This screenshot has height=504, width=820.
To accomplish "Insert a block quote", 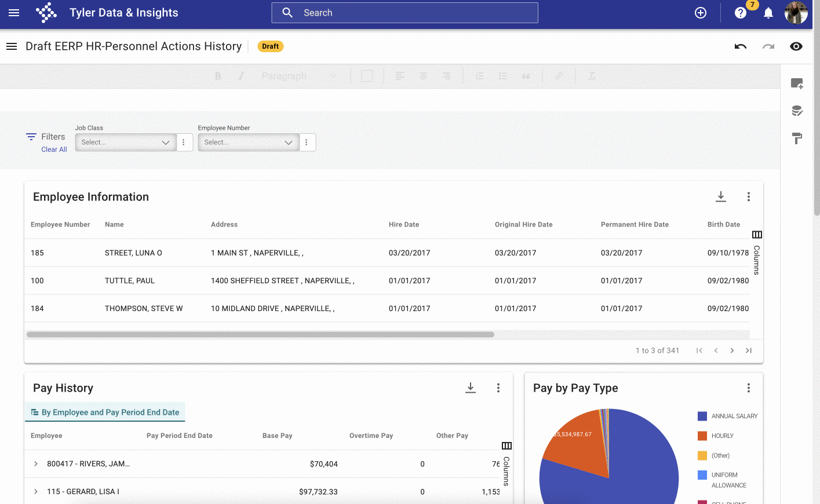I will 526,76.
